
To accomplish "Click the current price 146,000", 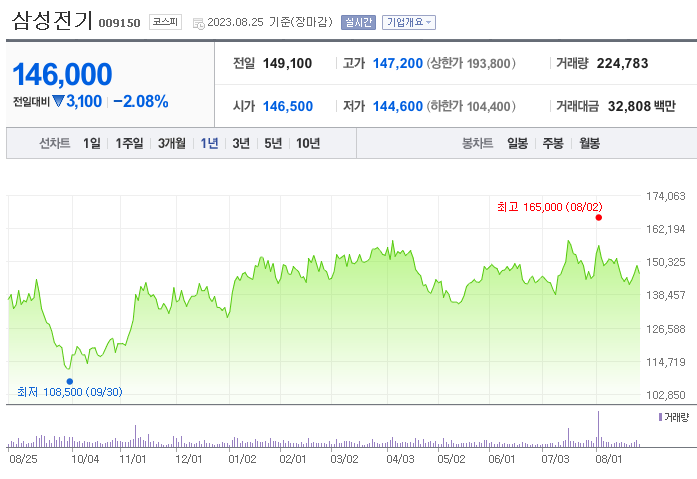I will pos(62,74).
